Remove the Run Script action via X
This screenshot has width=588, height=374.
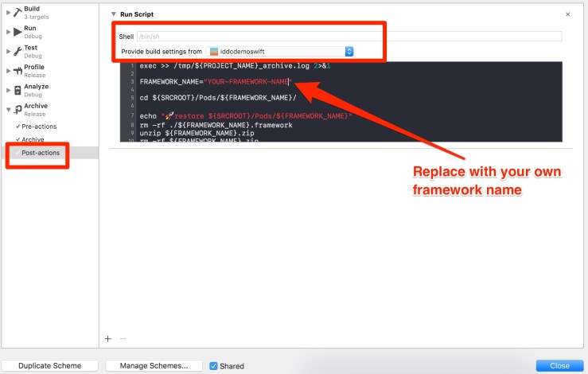pyautogui.click(x=567, y=14)
